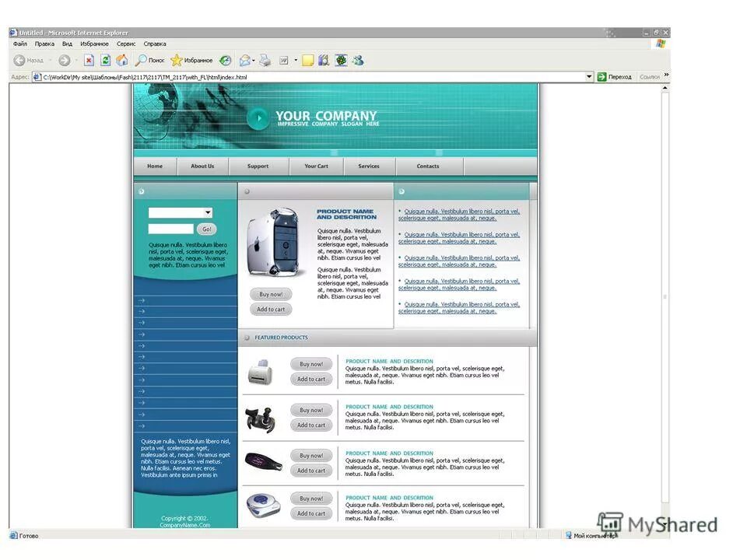
Task: Click the vertical scrollbar up arrow
Action: coord(665,88)
